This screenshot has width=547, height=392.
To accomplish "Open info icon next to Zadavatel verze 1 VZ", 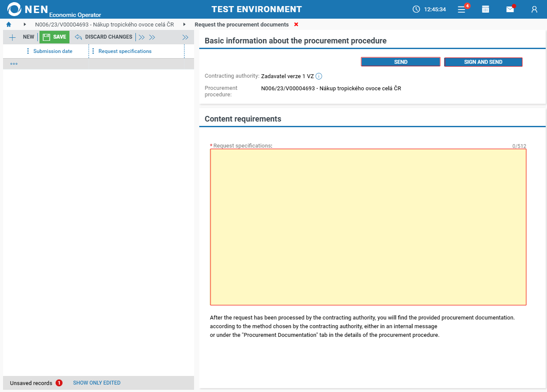I will [319, 76].
